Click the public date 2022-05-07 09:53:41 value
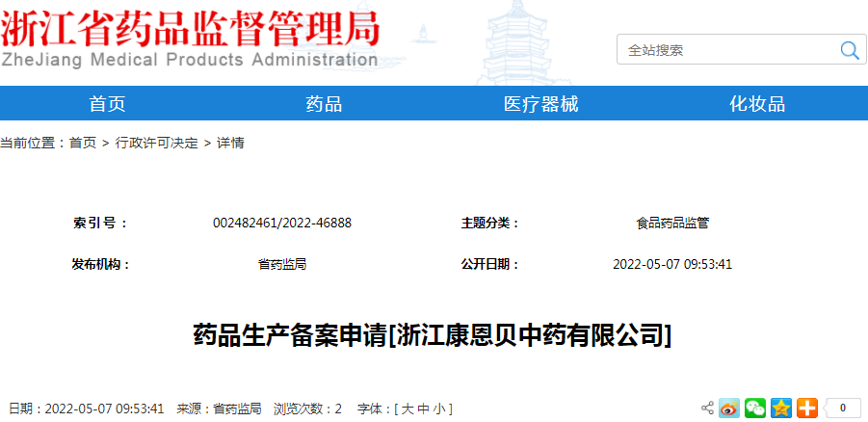This screenshot has width=868, height=422. (672, 265)
